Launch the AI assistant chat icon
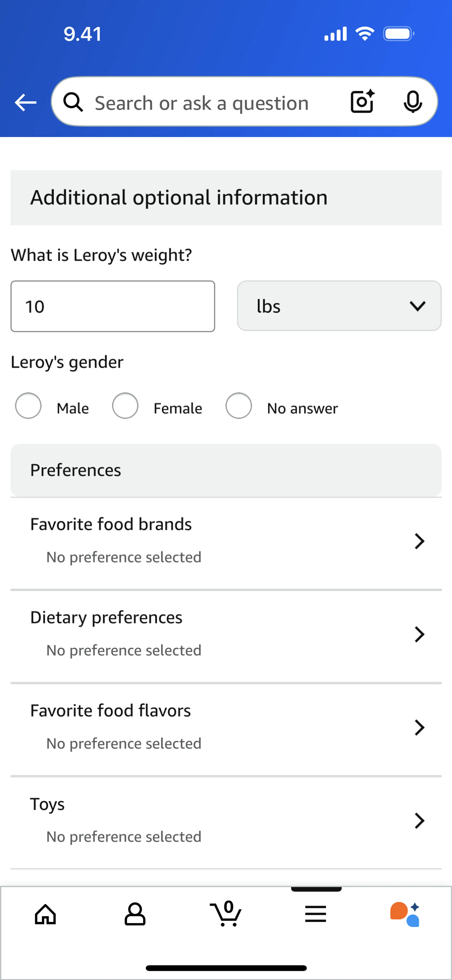Viewport: 452px width, 980px height. (x=405, y=914)
